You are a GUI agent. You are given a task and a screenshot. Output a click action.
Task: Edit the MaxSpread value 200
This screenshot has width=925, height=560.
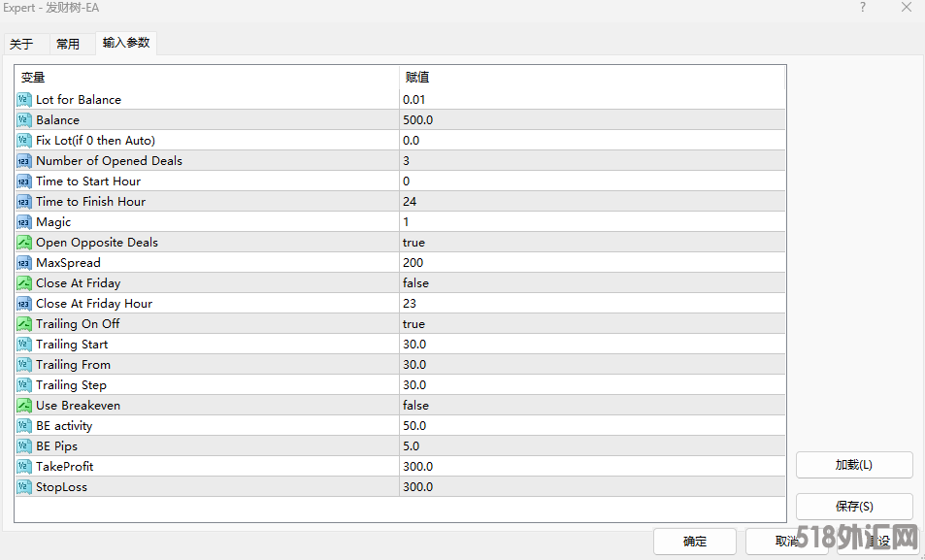(x=413, y=263)
